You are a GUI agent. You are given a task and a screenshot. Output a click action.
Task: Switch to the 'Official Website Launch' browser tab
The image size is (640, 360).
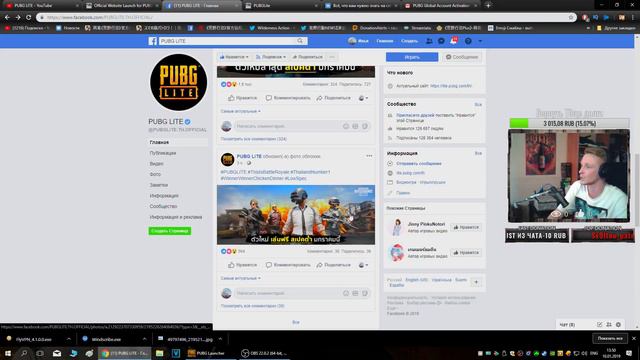tap(122, 6)
